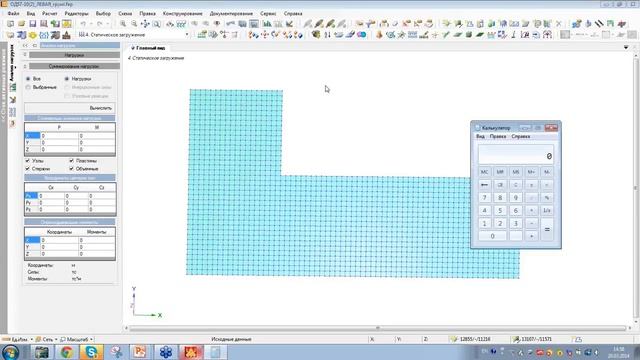
Task: Click the Open file folder icon
Action: click(x=22, y=24)
